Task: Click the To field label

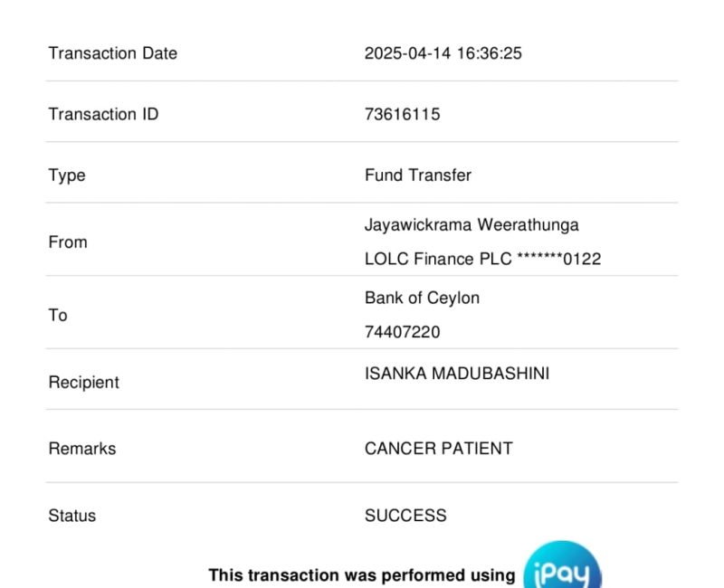Action: (x=58, y=316)
